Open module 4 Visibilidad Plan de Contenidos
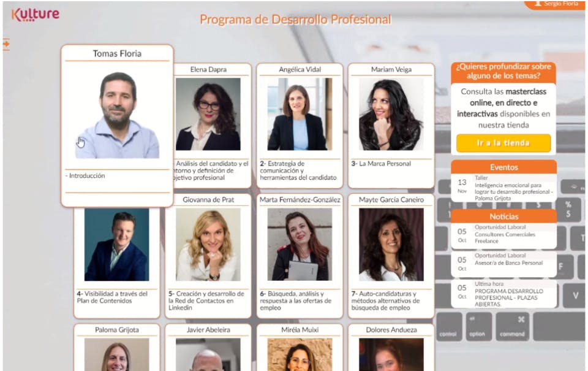This screenshot has width=588, height=371. click(112, 297)
